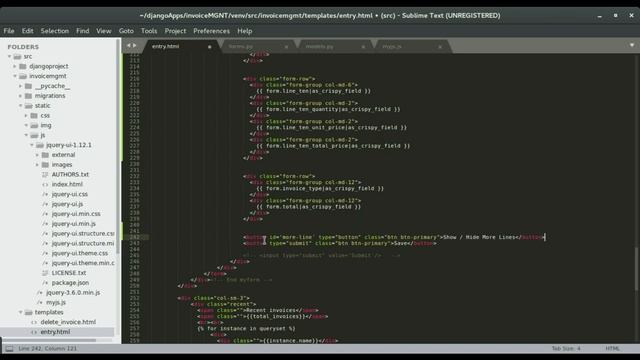
Task: Toggle the side panel switcher icon in status bar
Action: pyautogui.click(x=9, y=349)
